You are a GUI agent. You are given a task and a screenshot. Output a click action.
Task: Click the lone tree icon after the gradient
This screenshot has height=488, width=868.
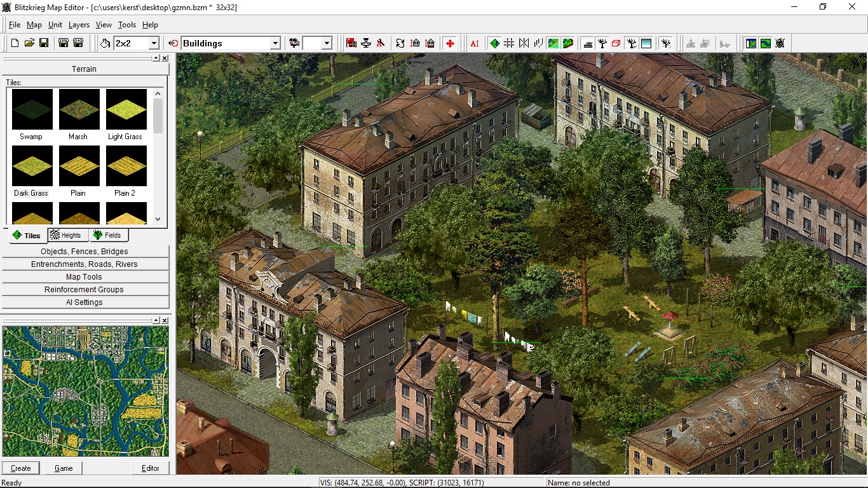click(666, 43)
